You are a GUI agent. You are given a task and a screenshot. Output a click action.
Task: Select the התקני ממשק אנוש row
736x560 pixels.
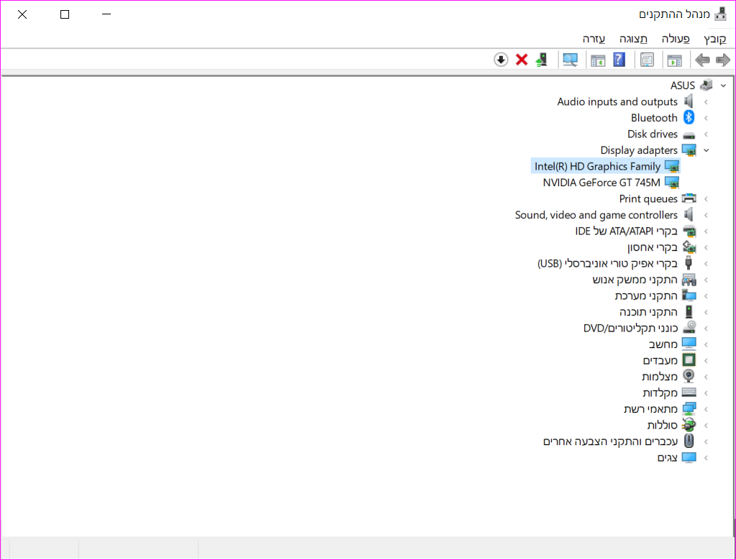[x=635, y=280]
